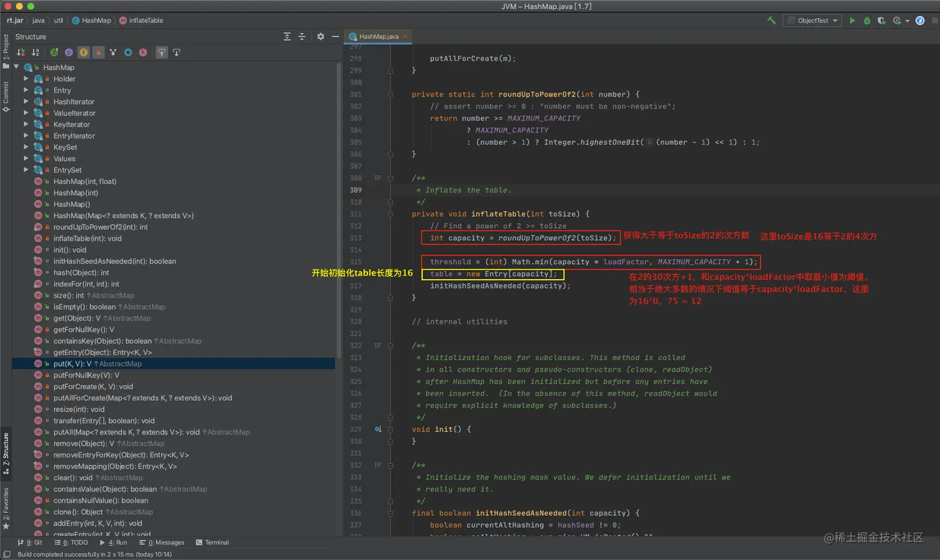Debug ObjectTest with the bug icon
The height and width of the screenshot is (560, 940).
(867, 21)
